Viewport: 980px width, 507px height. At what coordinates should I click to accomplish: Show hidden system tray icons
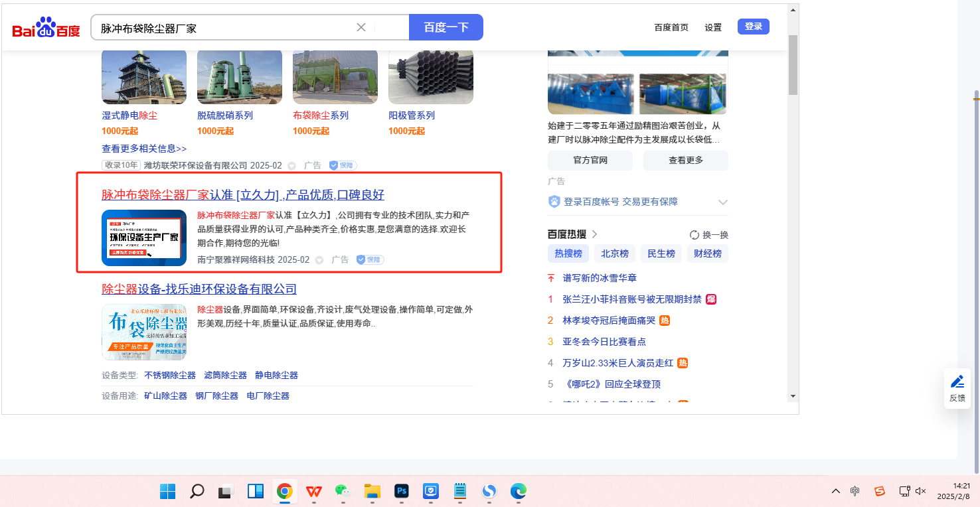pyautogui.click(x=835, y=491)
